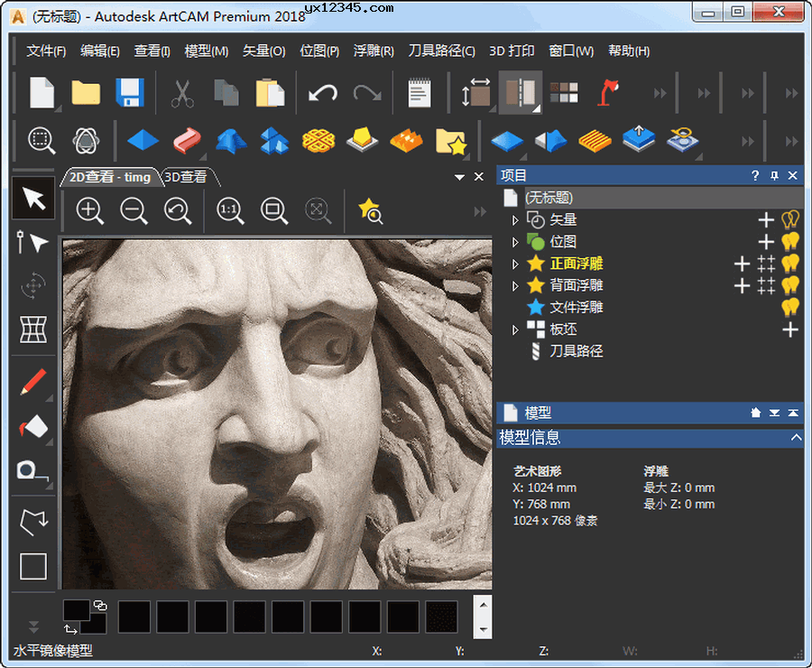Create a new model file
The image size is (812, 668).
pyautogui.click(x=42, y=93)
